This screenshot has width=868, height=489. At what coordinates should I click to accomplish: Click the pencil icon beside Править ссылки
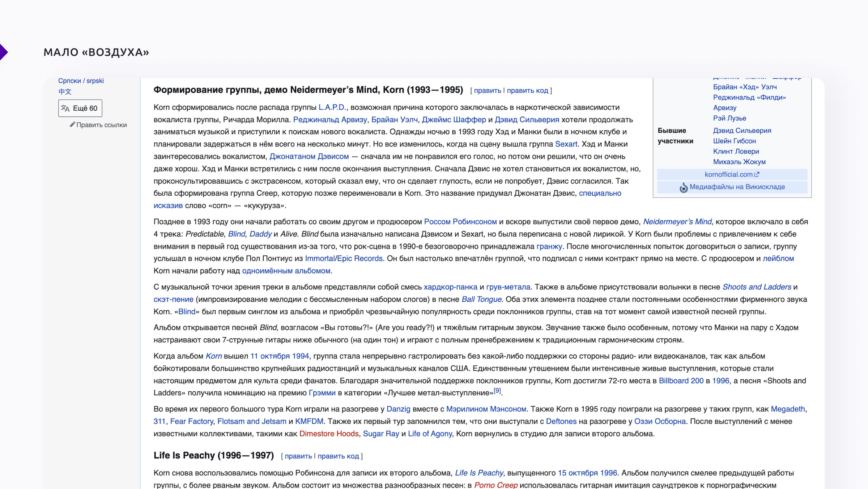click(x=72, y=124)
